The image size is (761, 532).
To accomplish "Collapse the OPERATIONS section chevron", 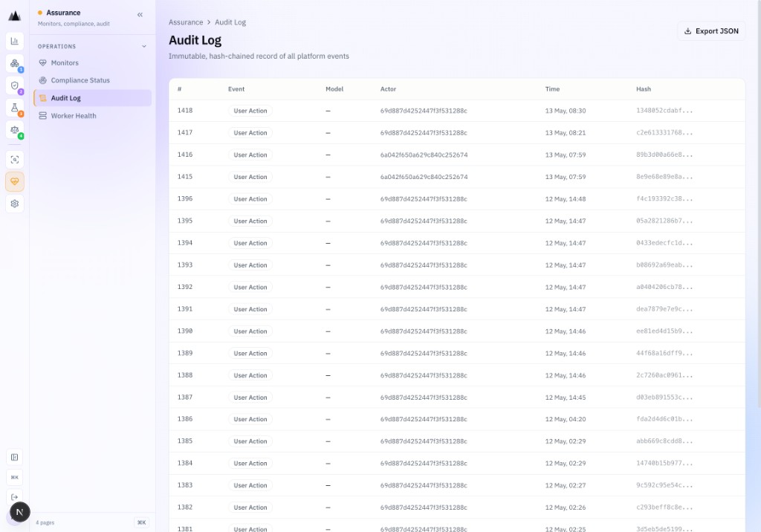I will [x=143, y=47].
